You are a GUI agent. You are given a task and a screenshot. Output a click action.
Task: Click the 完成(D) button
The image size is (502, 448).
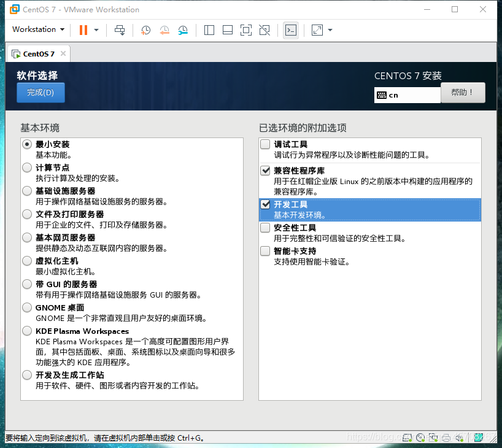(x=41, y=92)
